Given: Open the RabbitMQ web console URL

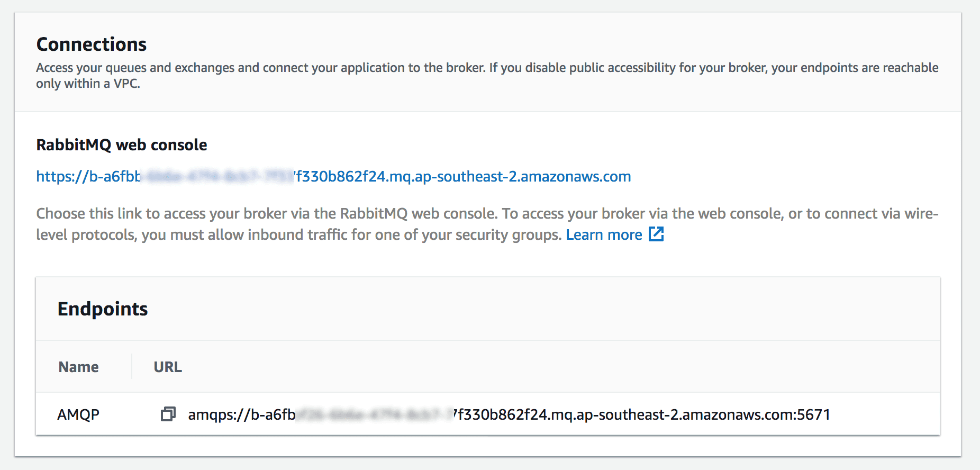Looking at the screenshot, I should pos(333,176).
